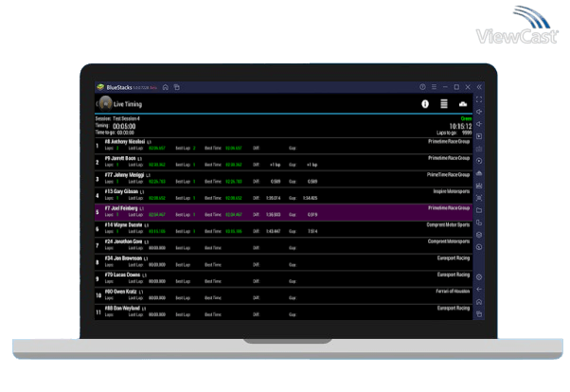The height and width of the screenshot is (392, 570).
Task: Open BlueStacks multi-instance tab icon
Action: [177, 87]
